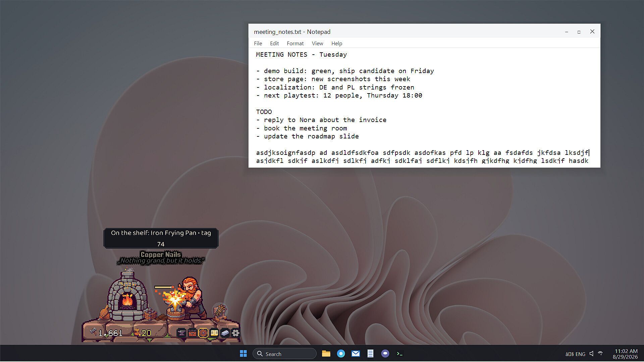Open the recipe book icon in the game

click(x=214, y=333)
